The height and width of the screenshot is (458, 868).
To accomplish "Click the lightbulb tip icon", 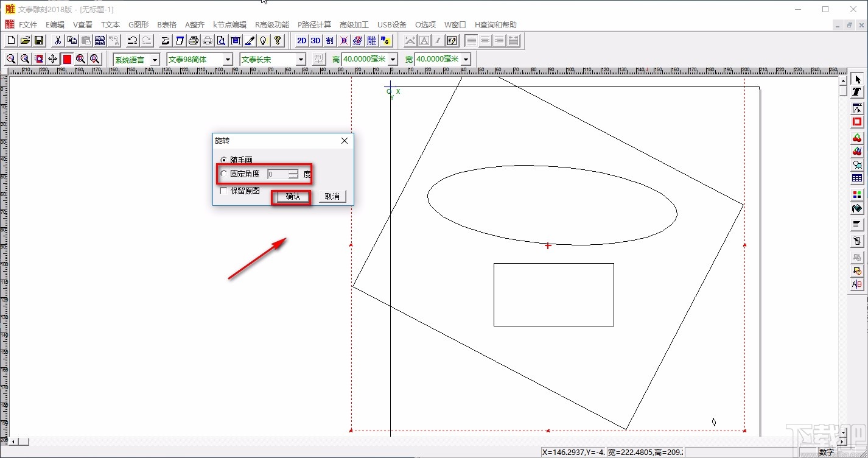I will [264, 41].
